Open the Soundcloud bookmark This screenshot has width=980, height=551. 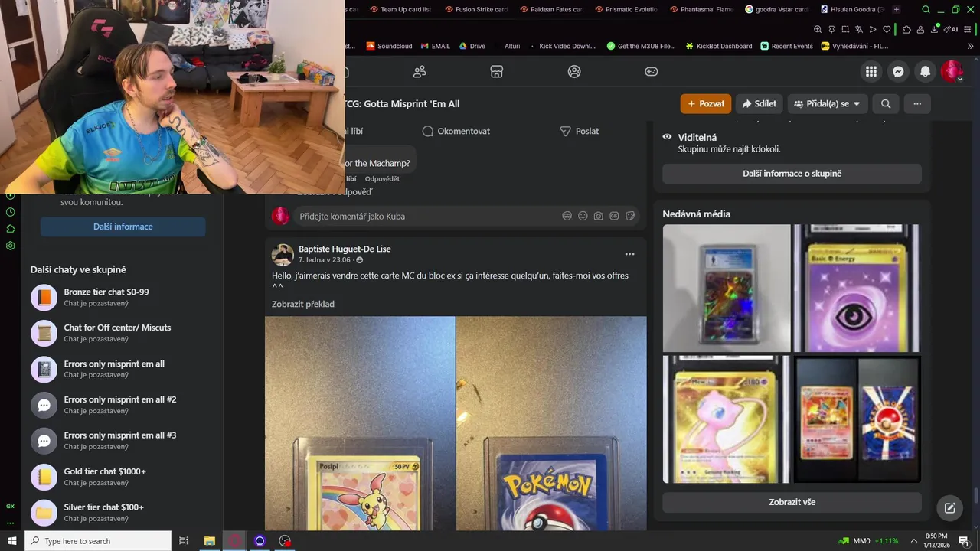(389, 46)
